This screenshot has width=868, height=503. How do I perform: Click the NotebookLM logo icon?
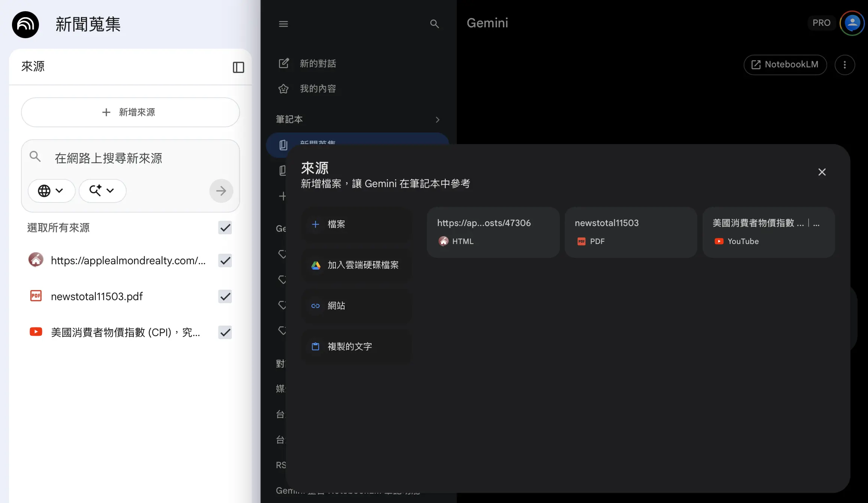(25, 25)
